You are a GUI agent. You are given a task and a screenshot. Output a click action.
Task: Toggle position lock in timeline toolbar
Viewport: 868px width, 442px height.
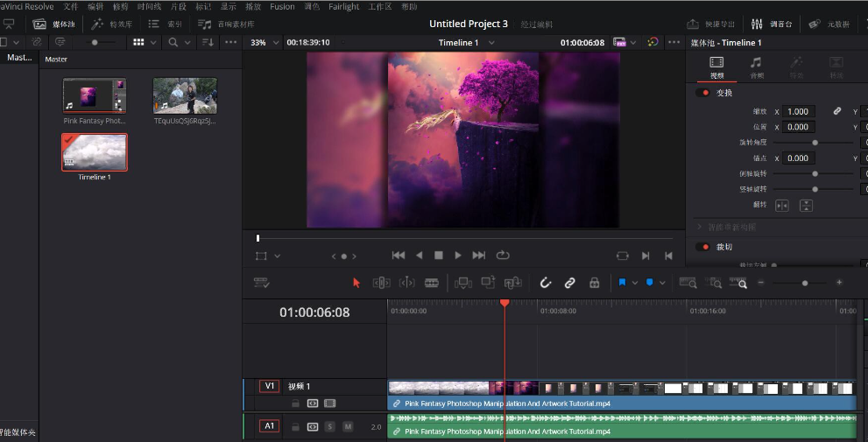pyautogui.click(x=594, y=283)
